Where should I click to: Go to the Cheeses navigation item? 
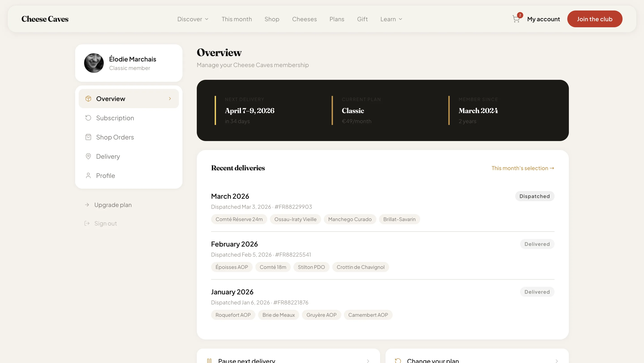(x=305, y=19)
